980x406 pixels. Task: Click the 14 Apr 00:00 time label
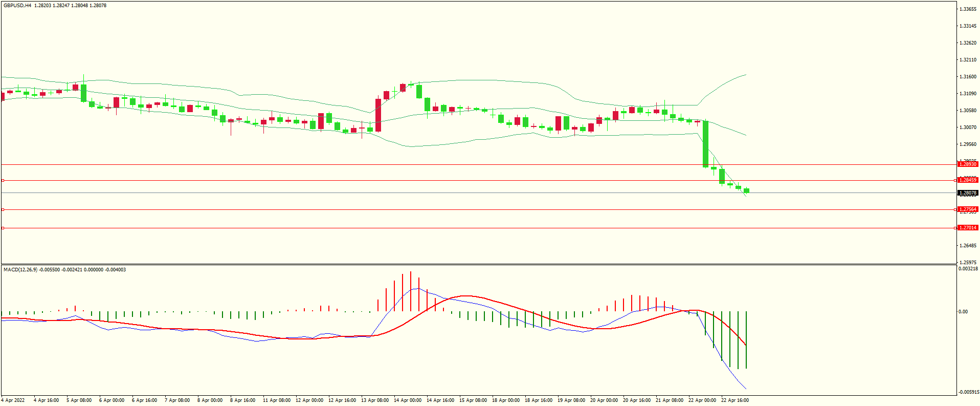point(407,400)
